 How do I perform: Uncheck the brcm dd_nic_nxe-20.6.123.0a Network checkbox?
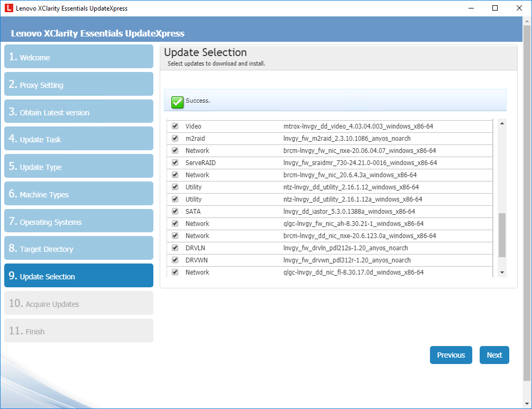(x=175, y=235)
